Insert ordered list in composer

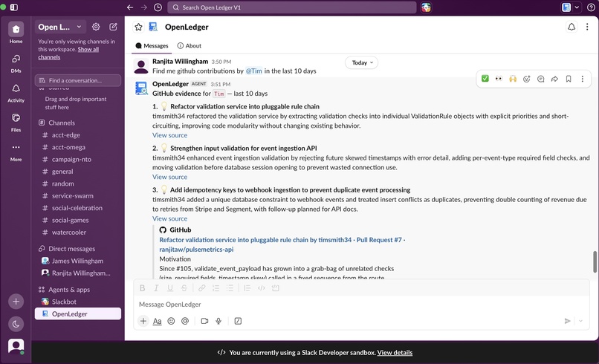click(216, 288)
